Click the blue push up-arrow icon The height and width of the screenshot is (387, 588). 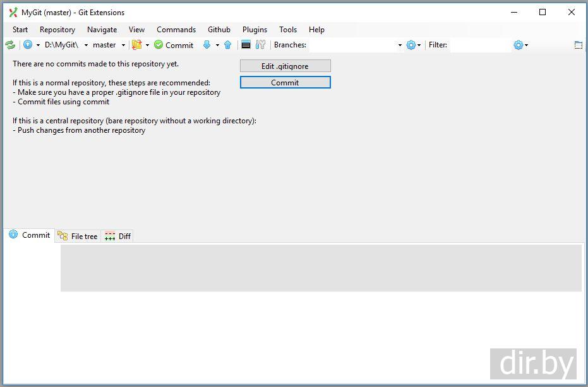[227, 45]
